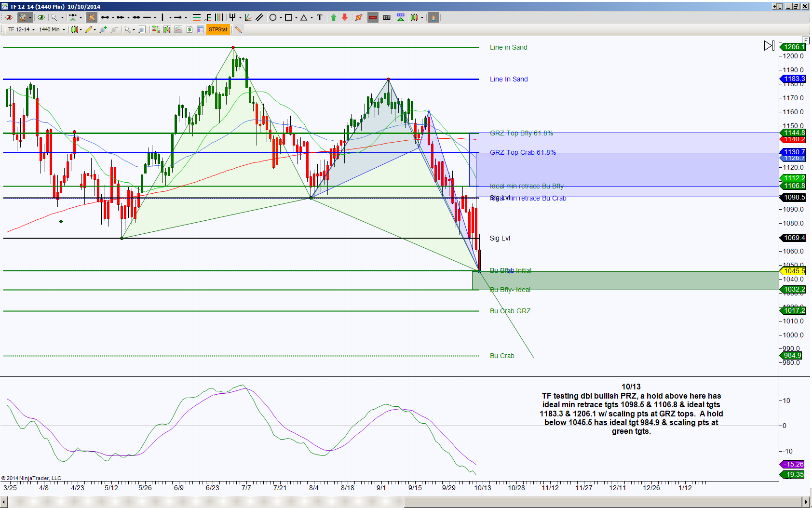Open the Data Series candlestick icon
Viewport: 812px width, 508px height.
(167, 29)
